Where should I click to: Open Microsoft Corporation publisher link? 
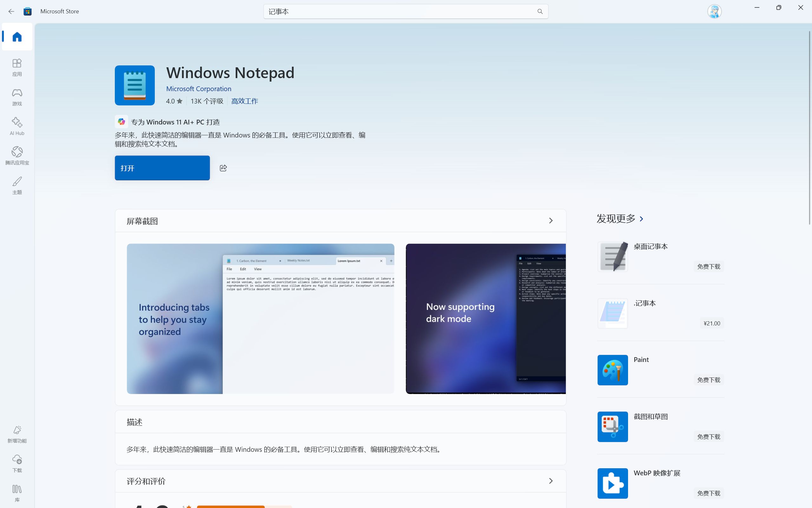click(x=199, y=89)
